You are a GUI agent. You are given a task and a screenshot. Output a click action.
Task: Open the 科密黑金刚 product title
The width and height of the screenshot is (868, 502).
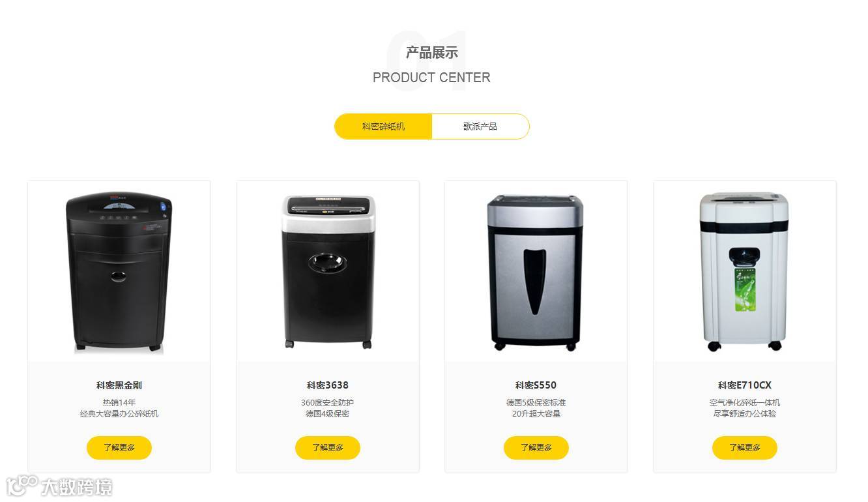(x=119, y=385)
